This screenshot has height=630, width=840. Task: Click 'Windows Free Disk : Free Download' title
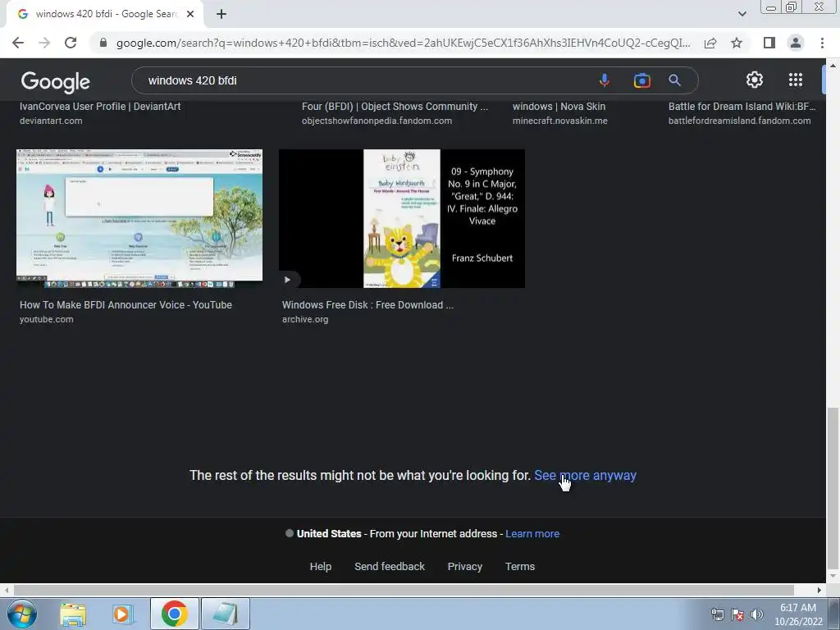(367, 305)
